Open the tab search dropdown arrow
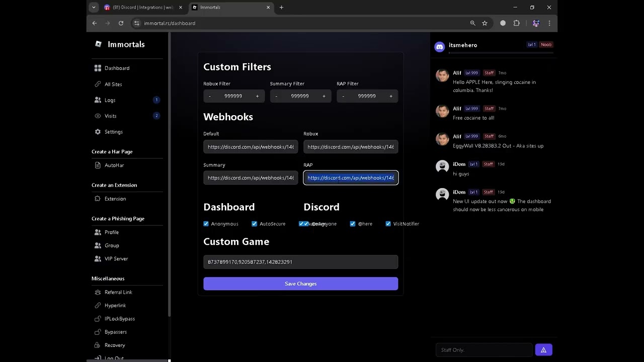Image resolution: width=644 pixels, height=362 pixels. 94,8
